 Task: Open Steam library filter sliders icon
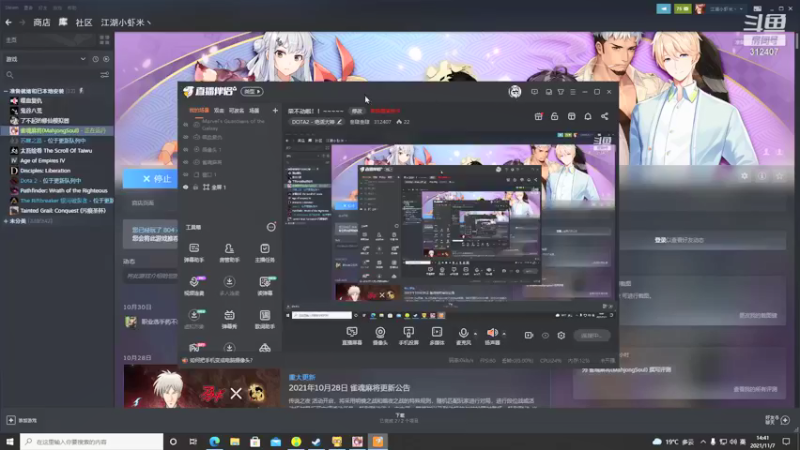point(105,75)
